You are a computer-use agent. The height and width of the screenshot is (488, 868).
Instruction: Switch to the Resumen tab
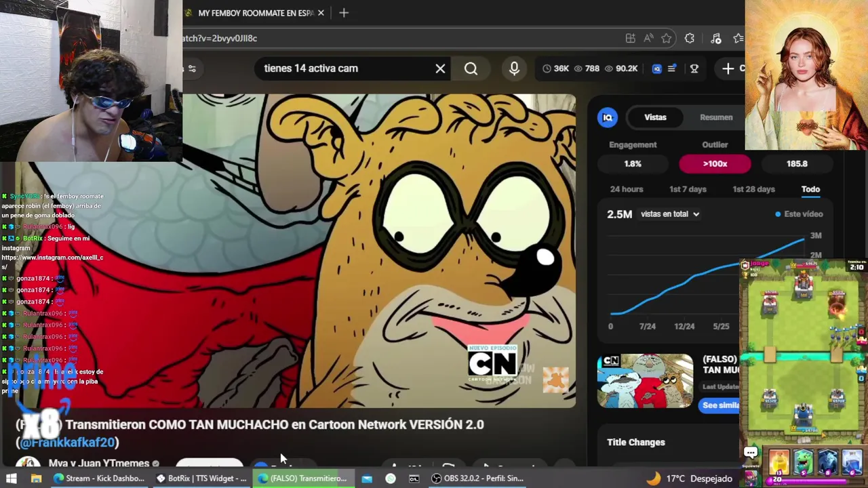point(716,118)
